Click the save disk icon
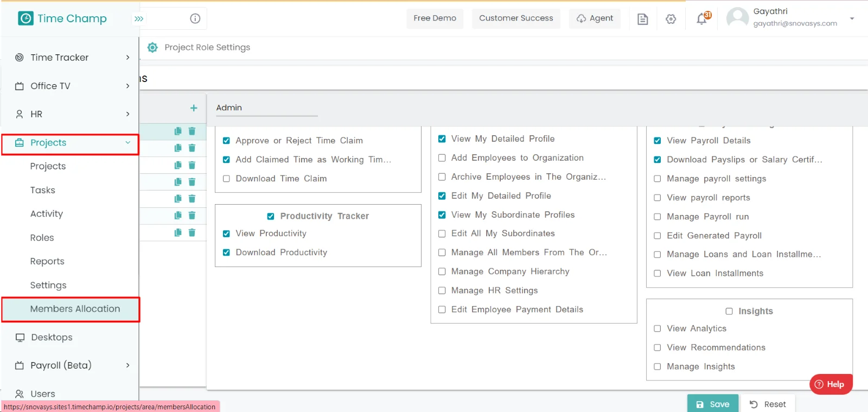 [700, 404]
